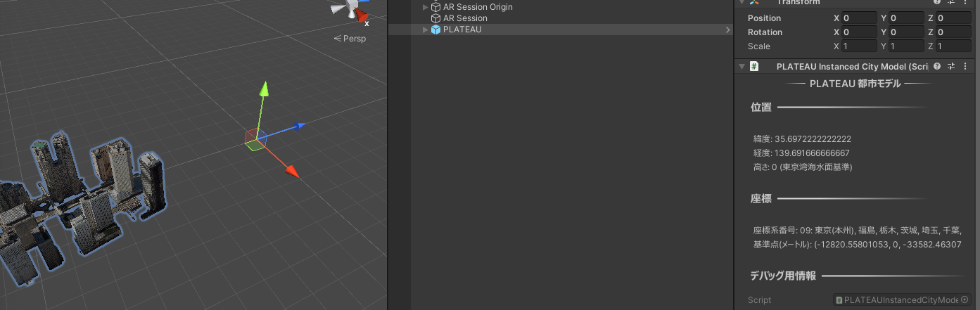Viewport: 980px width, 310px height.
Task: Click the PLATEAUInstancedCityModel Script object field
Action: click(902, 300)
